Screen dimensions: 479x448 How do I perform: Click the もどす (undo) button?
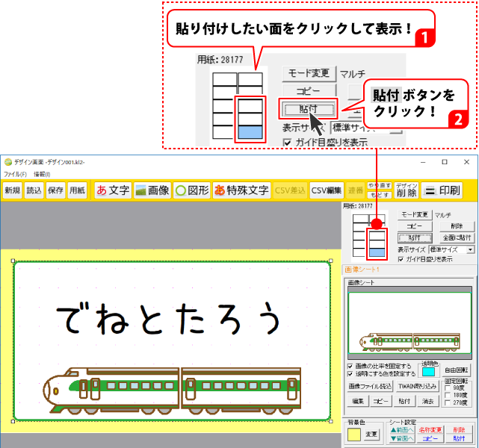(380, 195)
